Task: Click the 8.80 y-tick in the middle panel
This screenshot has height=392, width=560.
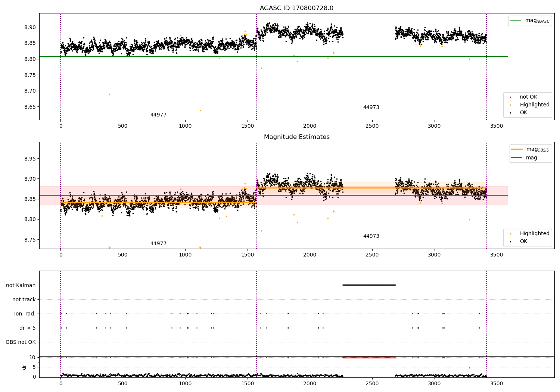Action: 30,219
